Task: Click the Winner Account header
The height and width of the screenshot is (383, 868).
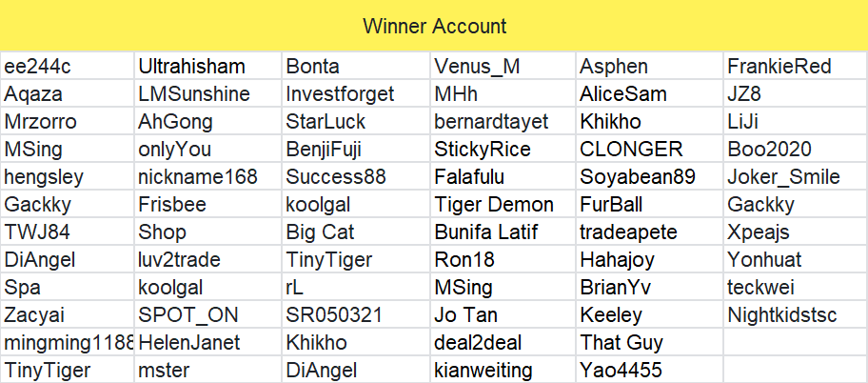Action: pyautogui.click(x=434, y=26)
